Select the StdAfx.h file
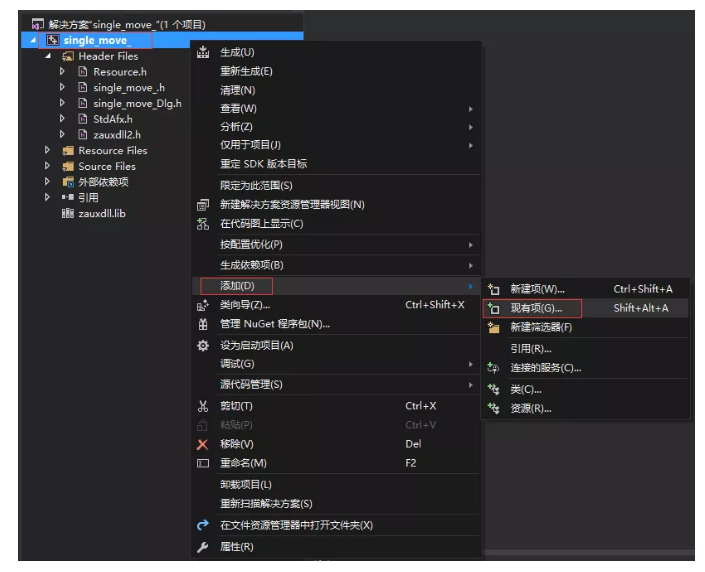Screen dimensions: 705x572 pyautogui.click(x=113, y=119)
